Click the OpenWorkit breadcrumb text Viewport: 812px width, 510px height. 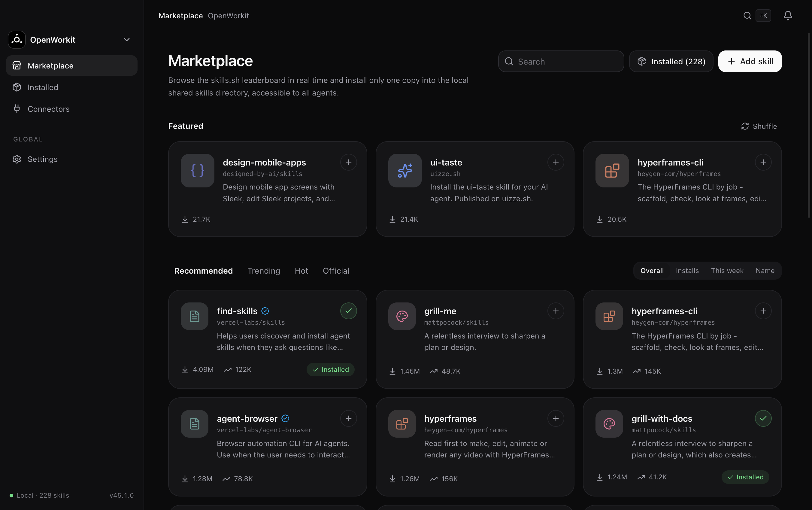[x=228, y=16]
